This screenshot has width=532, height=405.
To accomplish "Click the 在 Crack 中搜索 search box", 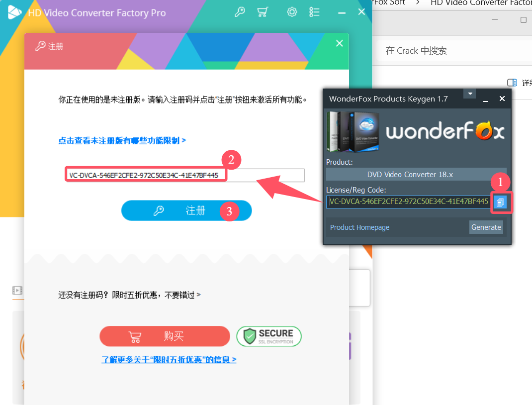I will coord(447,51).
